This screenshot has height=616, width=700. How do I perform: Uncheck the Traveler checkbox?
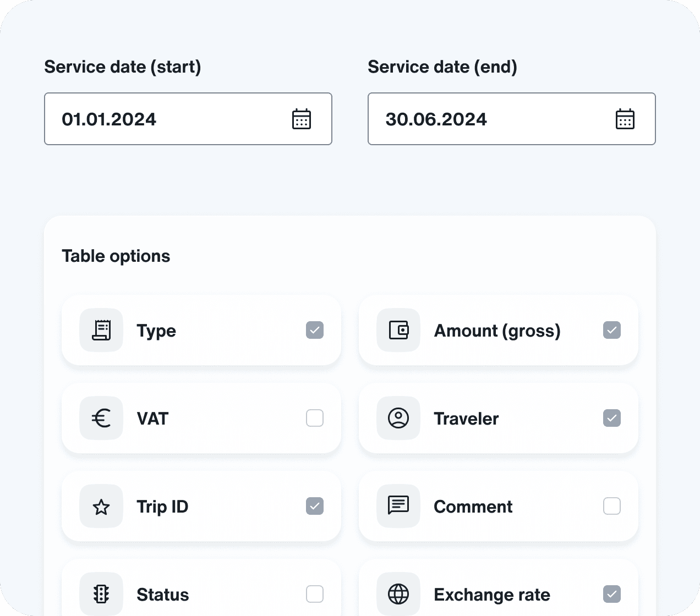point(612,418)
